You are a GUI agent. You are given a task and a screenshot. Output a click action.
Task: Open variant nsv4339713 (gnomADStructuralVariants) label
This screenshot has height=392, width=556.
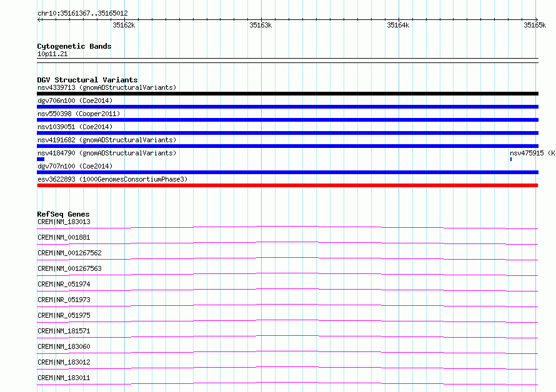[107, 87]
